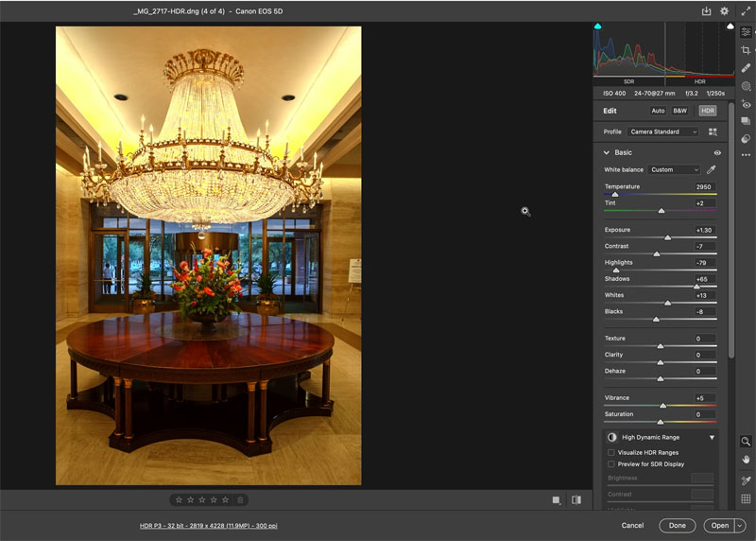Select the Red Eye removal tool
The image size is (756, 541).
pyautogui.click(x=746, y=104)
